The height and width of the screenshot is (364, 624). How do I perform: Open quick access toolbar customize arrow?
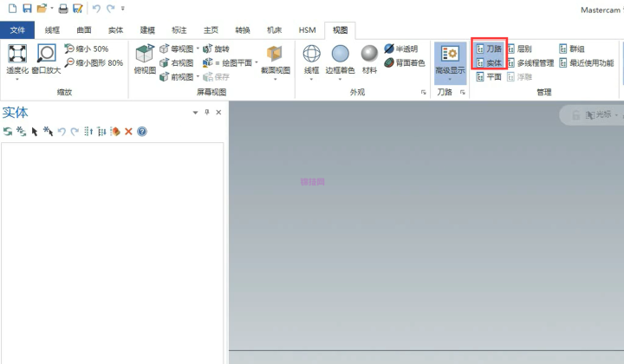122,8
